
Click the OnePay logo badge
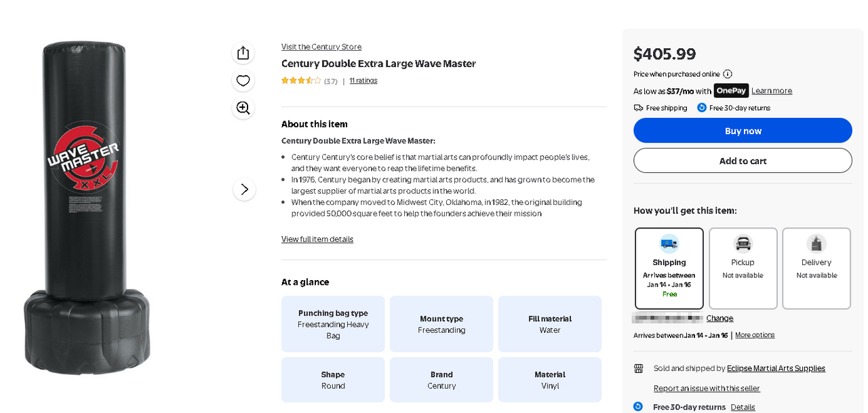731,91
